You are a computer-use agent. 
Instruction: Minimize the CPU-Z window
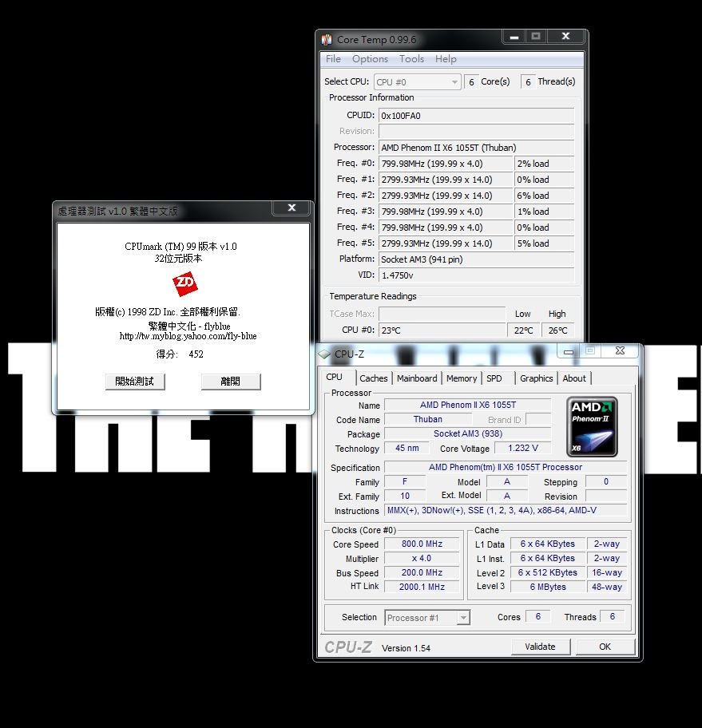568,351
